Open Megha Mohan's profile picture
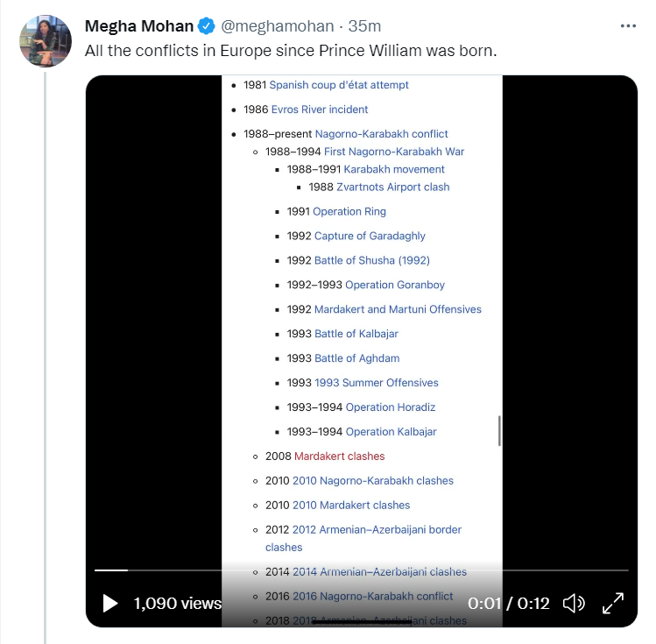Image resolution: width=656 pixels, height=644 pixels. [x=45, y=40]
